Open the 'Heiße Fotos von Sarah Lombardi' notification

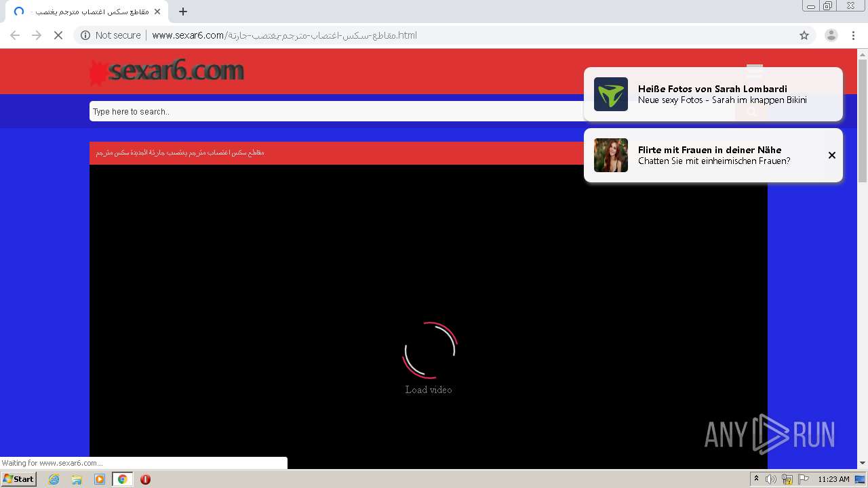[x=713, y=94]
